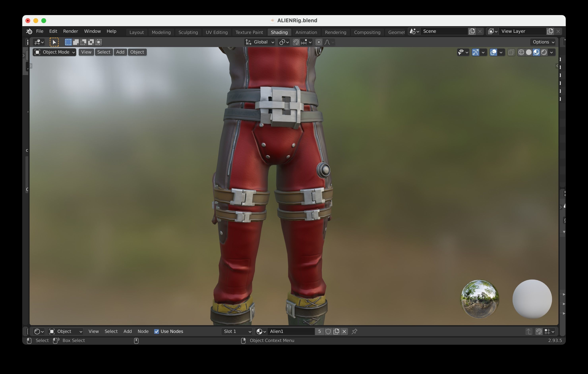The height and width of the screenshot is (374, 588).
Task: Click the View Layer name field
Action: tap(522, 31)
